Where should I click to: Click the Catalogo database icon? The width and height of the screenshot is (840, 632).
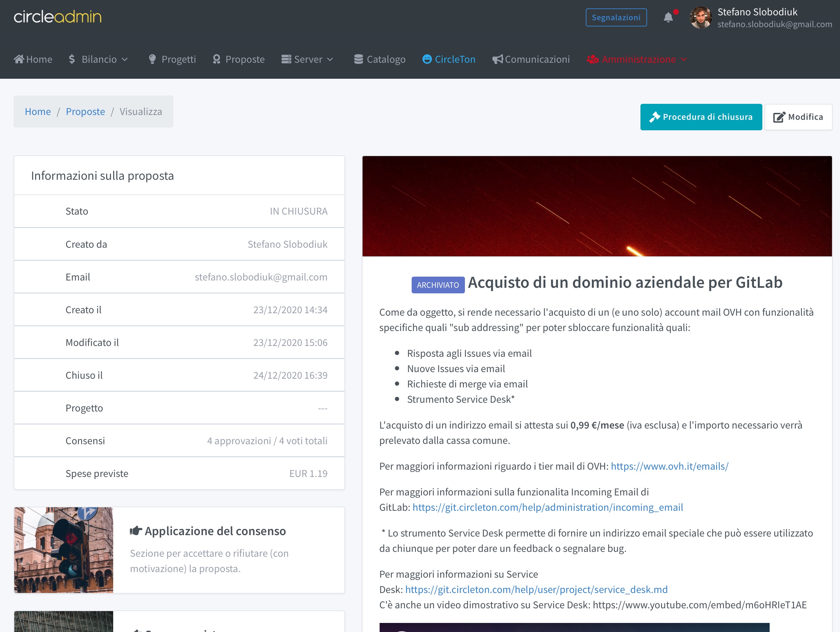pos(358,59)
